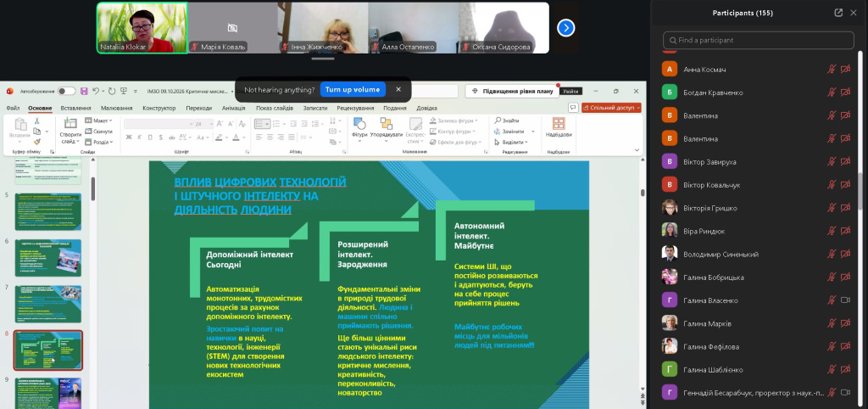Click Скинути reset slide button
The image size is (868, 409).
tap(98, 132)
